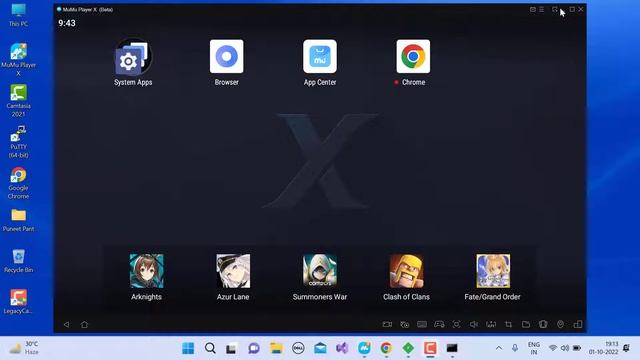Open the LegacyCa... desktop shortcut
The image size is (640, 360).
18,302
